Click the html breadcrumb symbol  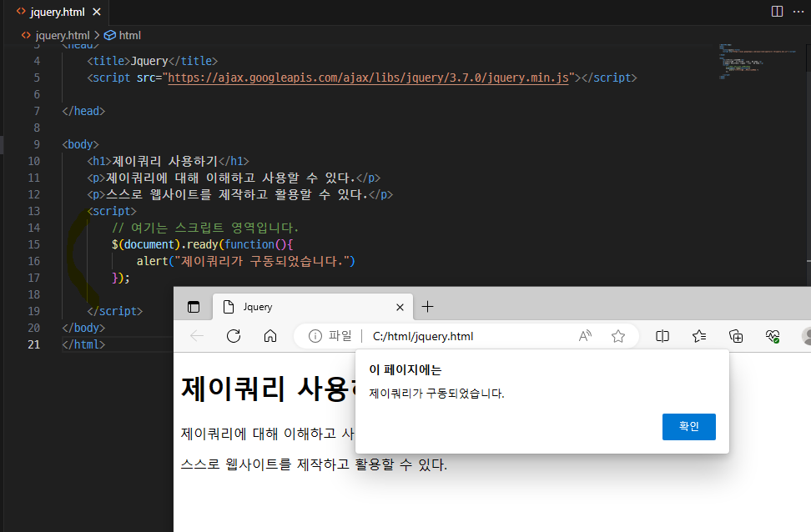[123, 35]
